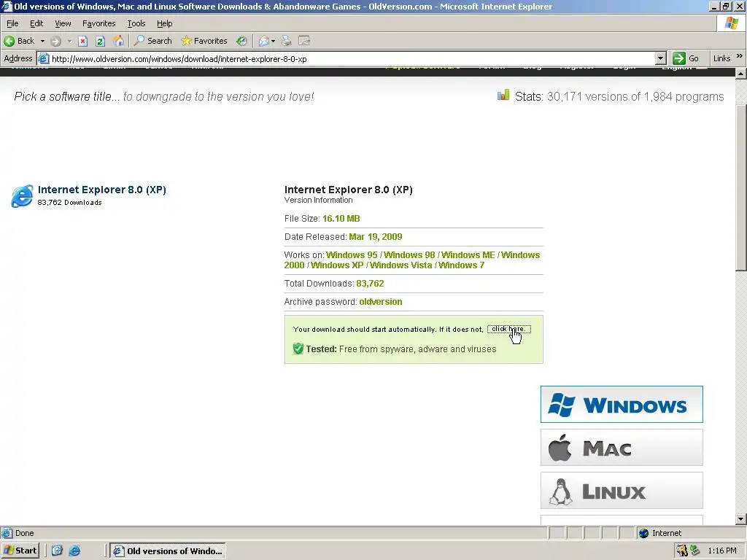This screenshot has height=560, width=747.
Task: Open the View menu
Action: tap(63, 23)
